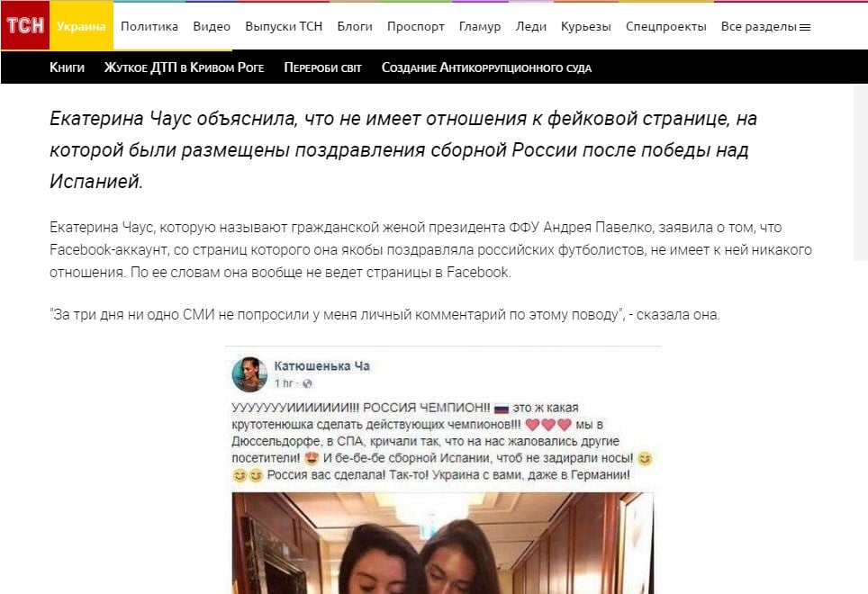This screenshot has width=868, height=594.
Task: Open the Блоги section
Action: (355, 26)
